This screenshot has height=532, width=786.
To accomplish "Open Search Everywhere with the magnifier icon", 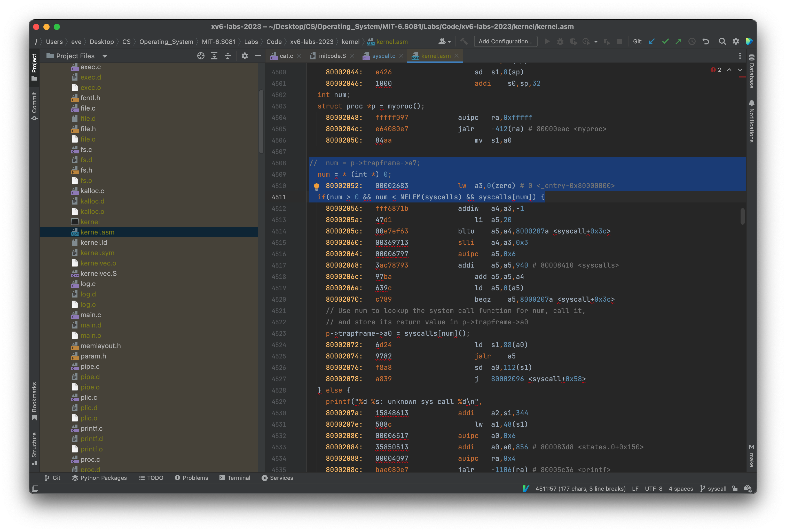I will pos(722,41).
